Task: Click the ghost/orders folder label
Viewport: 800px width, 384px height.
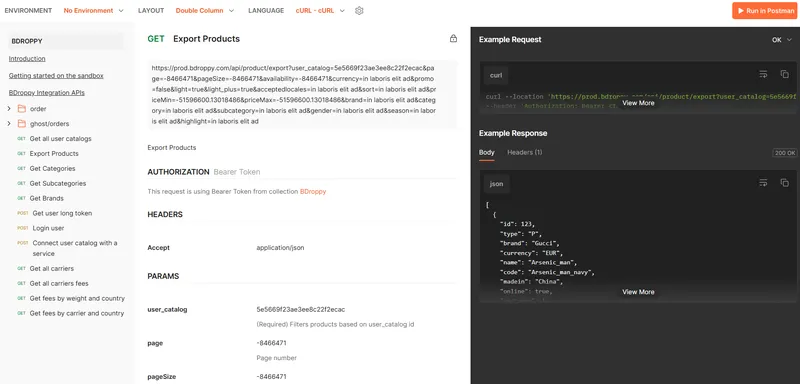Action: (49, 123)
